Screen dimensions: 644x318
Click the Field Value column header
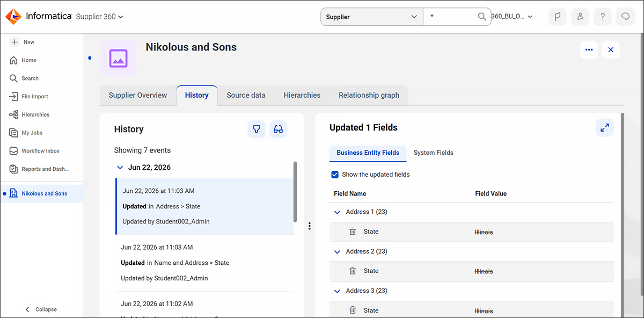(491, 194)
